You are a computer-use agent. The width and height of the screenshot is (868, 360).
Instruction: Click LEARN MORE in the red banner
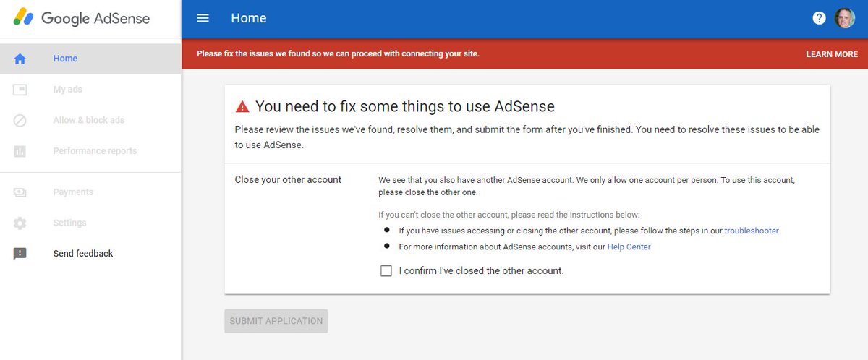(x=832, y=54)
